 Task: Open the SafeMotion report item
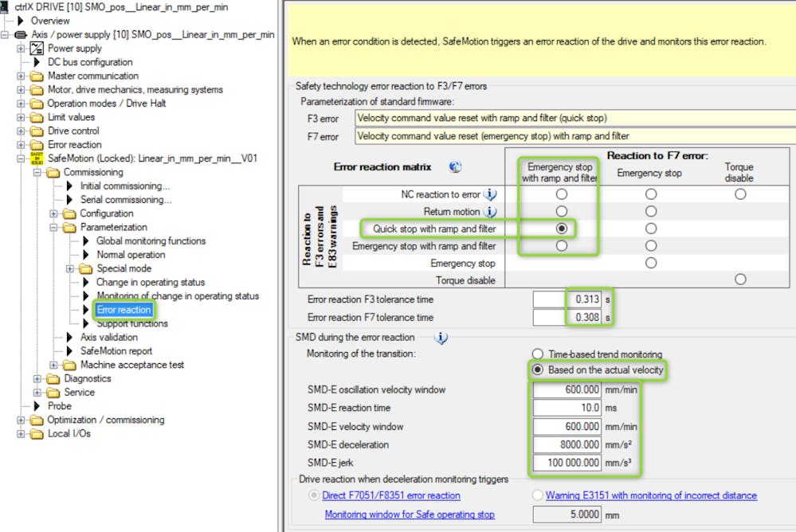click(116, 351)
